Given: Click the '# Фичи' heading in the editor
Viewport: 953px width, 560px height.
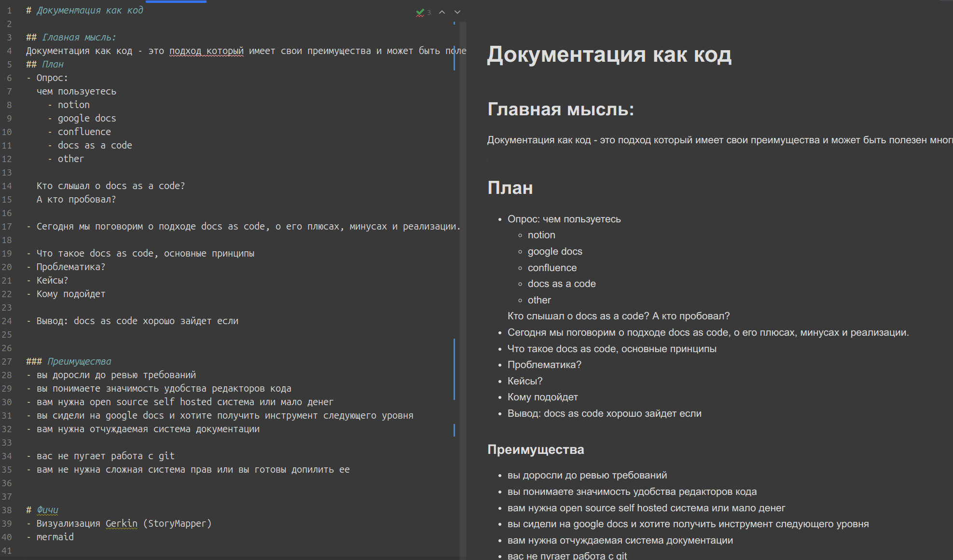Looking at the screenshot, I should (x=47, y=510).
